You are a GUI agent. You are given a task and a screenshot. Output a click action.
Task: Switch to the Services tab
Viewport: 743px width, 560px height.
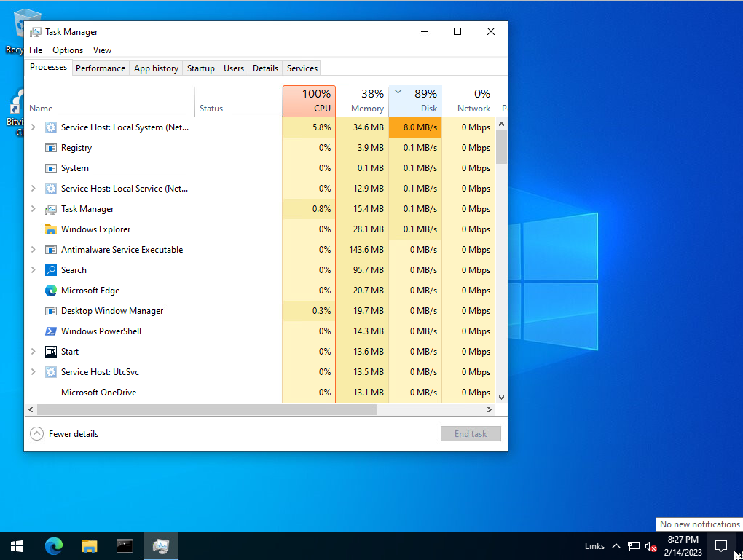[302, 68]
